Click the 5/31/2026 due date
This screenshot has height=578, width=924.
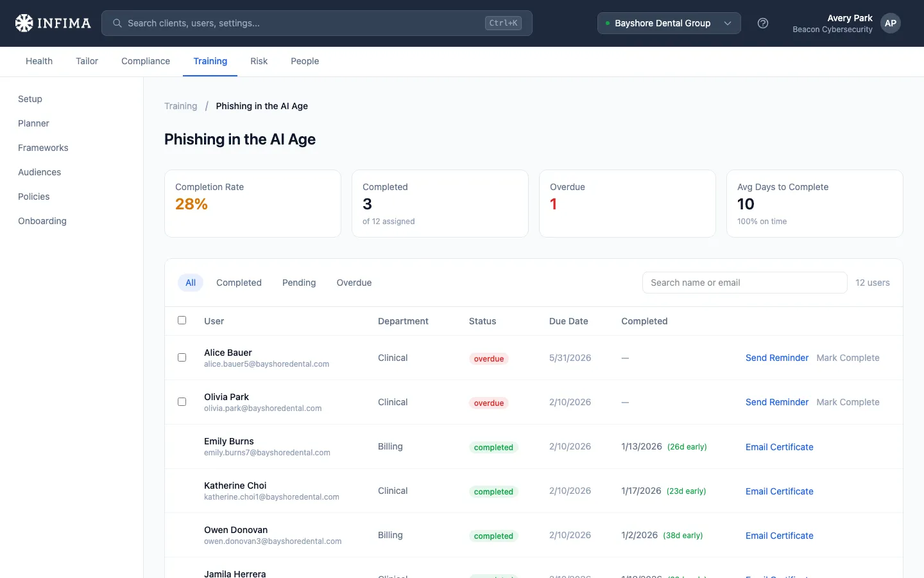[570, 358]
